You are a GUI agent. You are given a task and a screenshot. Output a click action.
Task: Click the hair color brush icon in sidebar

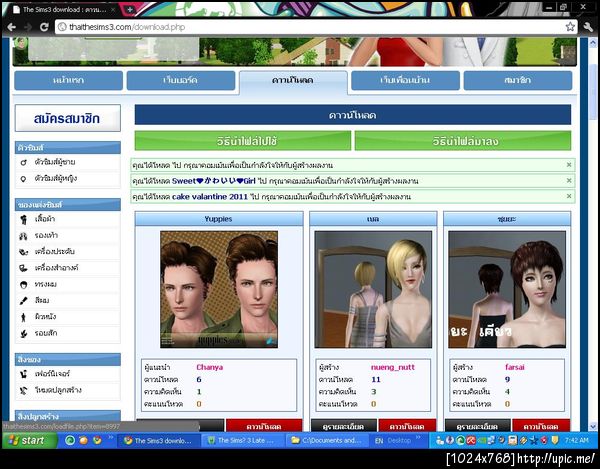coord(23,301)
